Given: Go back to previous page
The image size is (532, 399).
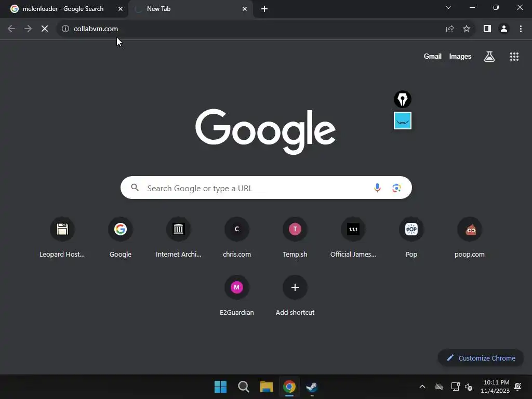Looking at the screenshot, I should [x=11, y=29].
